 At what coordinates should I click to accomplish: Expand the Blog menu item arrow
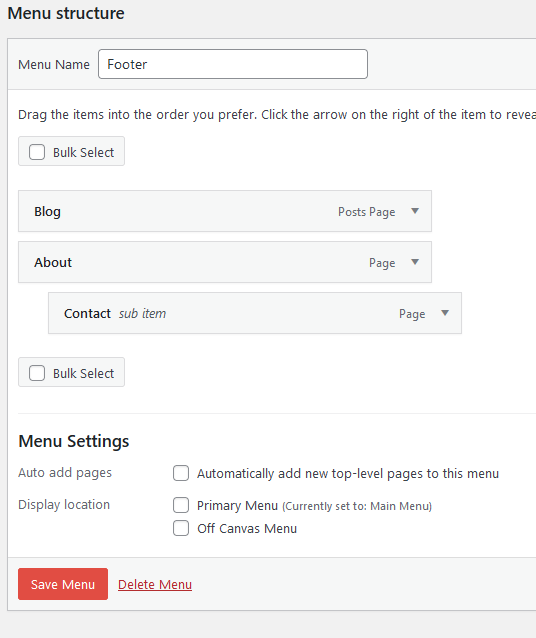tap(415, 211)
